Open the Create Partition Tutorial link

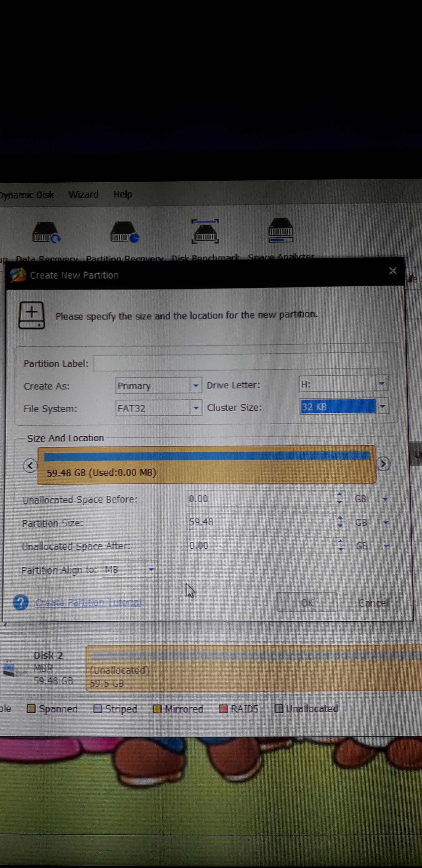88,602
